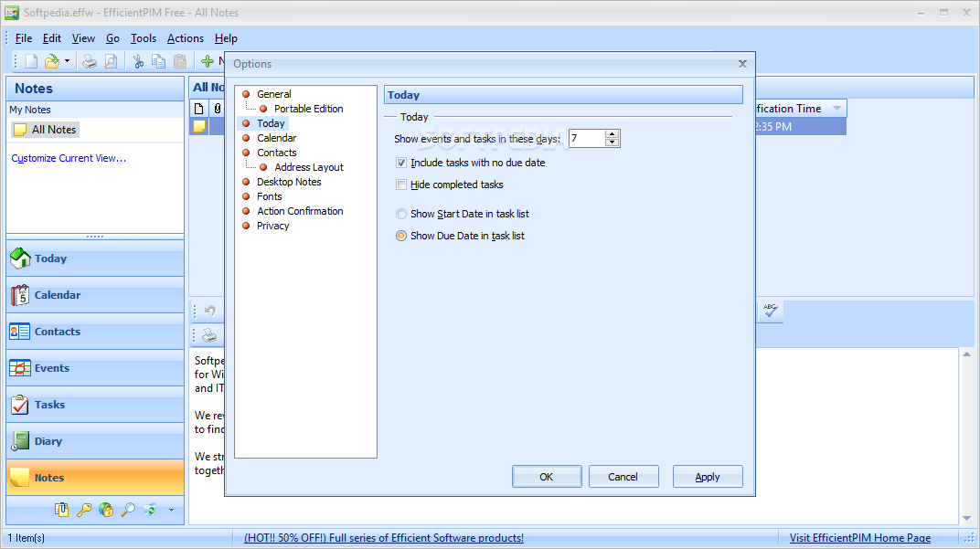980x549 pixels.
Task: Open the Edit menu
Action: [52, 38]
